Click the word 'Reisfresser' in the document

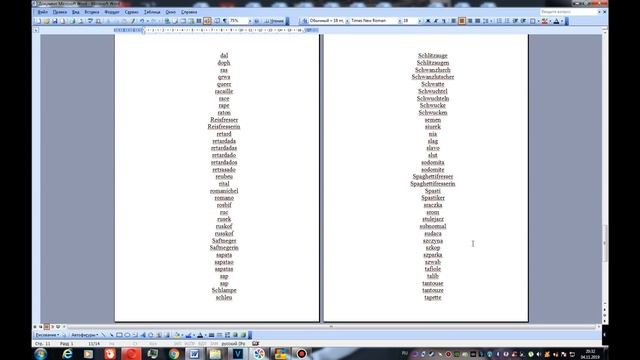[224, 120]
